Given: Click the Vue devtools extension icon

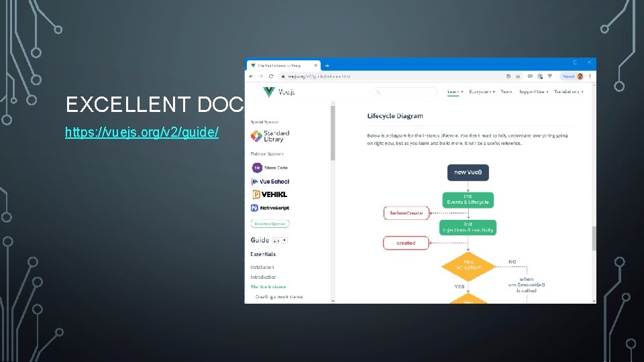Looking at the screenshot, I should pos(550,76).
